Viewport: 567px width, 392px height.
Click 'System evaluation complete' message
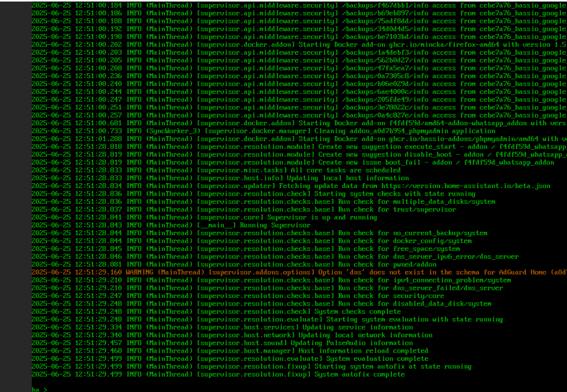pyautogui.click(x=230, y=359)
